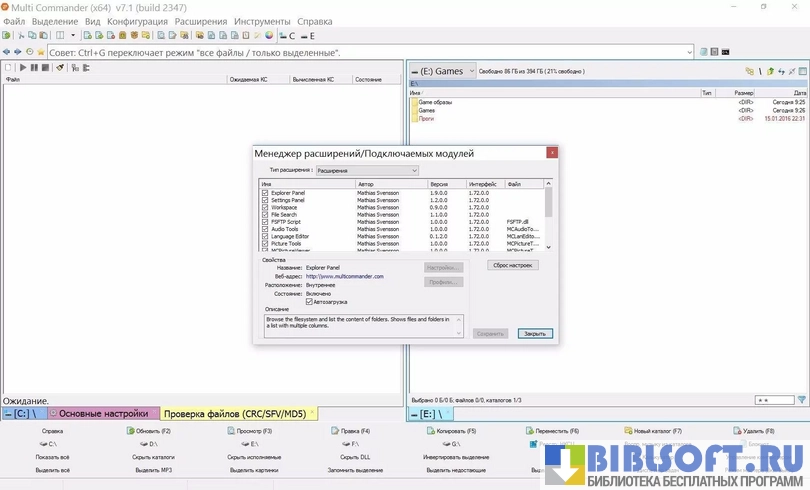Click the drive C toolbar icon
The image size is (810, 490).
[x=284, y=35]
